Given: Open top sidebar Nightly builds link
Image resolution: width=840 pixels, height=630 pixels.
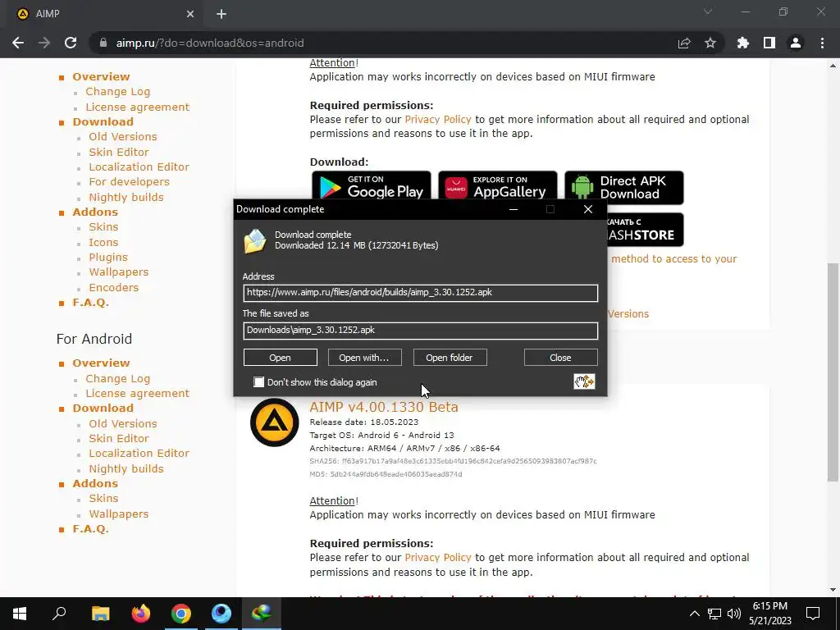Looking at the screenshot, I should (126, 197).
